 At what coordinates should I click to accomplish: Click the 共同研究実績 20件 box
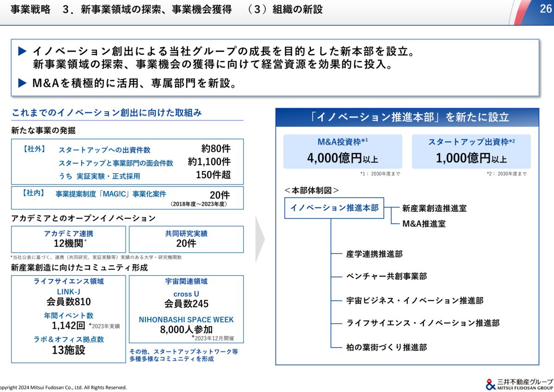point(187,239)
